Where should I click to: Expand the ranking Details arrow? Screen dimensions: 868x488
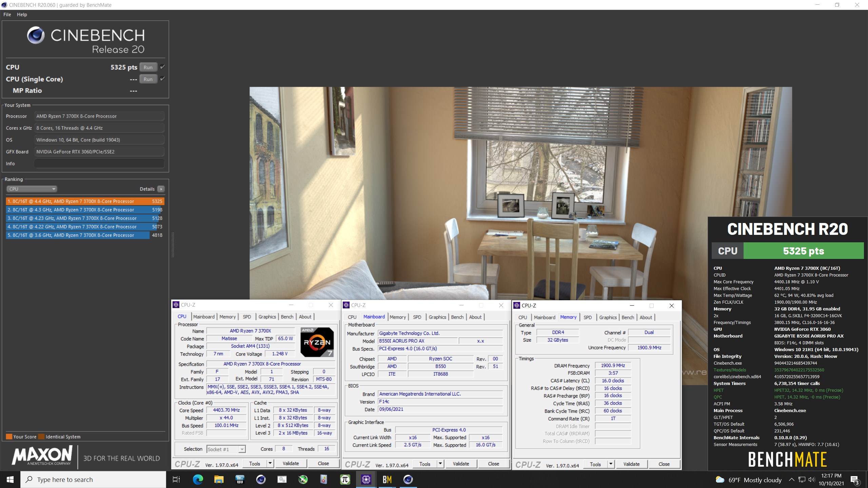[161, 189]
